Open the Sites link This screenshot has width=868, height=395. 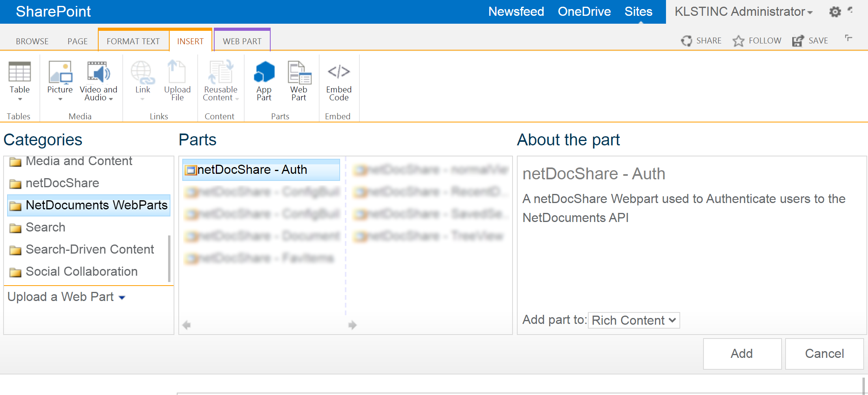click(638, 11)
